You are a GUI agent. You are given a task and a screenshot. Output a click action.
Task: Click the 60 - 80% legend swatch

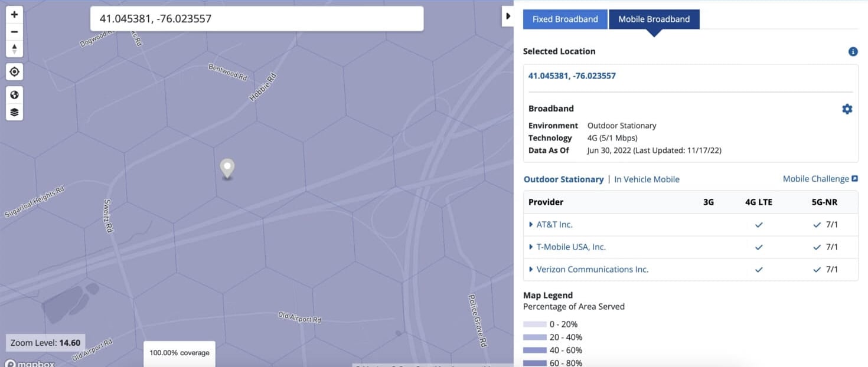click(534, 363)
